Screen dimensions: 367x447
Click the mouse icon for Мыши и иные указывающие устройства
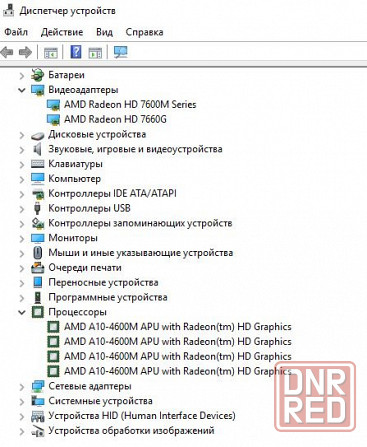[37, 253]
